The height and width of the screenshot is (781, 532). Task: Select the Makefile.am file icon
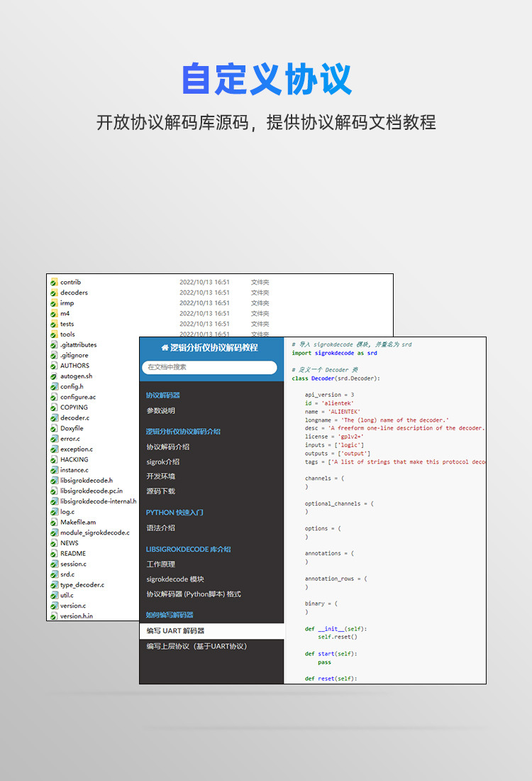click(54, 523)
